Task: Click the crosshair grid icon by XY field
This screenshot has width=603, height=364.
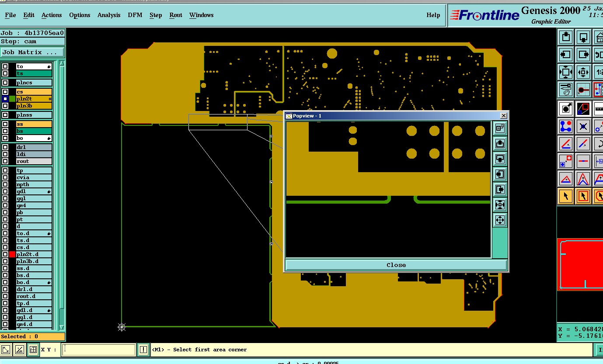Action: coord(33,350)
